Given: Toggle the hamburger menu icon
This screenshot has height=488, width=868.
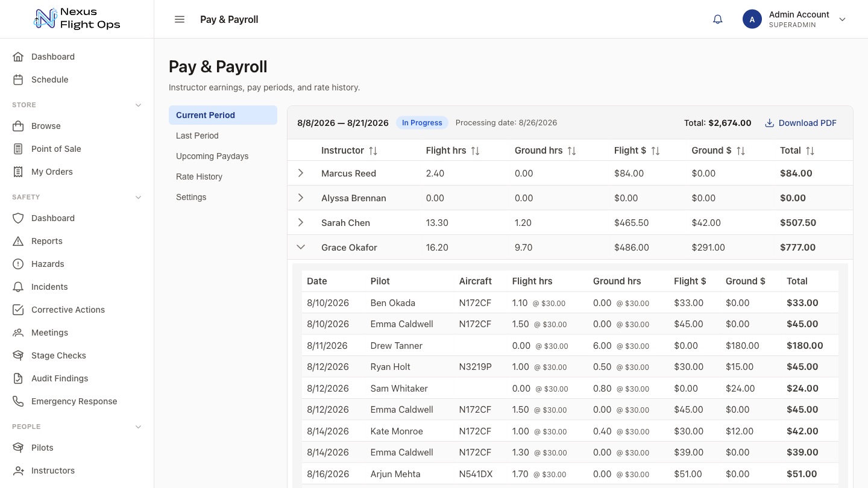Looking at the screenshot, I should tap(180, 19).
